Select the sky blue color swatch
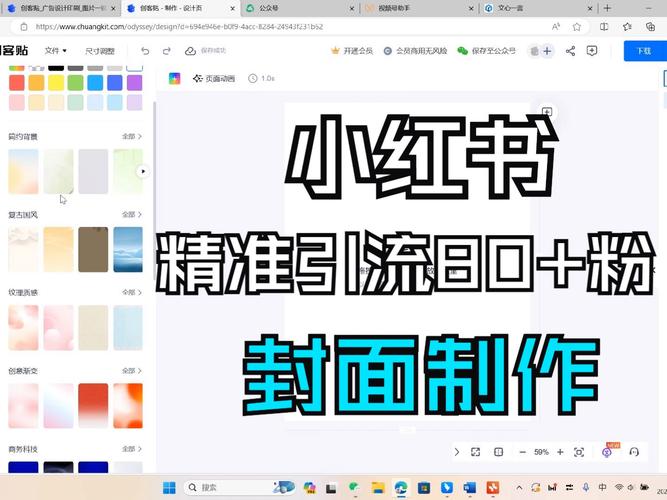This screenshot has height=500, width=667. [95, 83]
